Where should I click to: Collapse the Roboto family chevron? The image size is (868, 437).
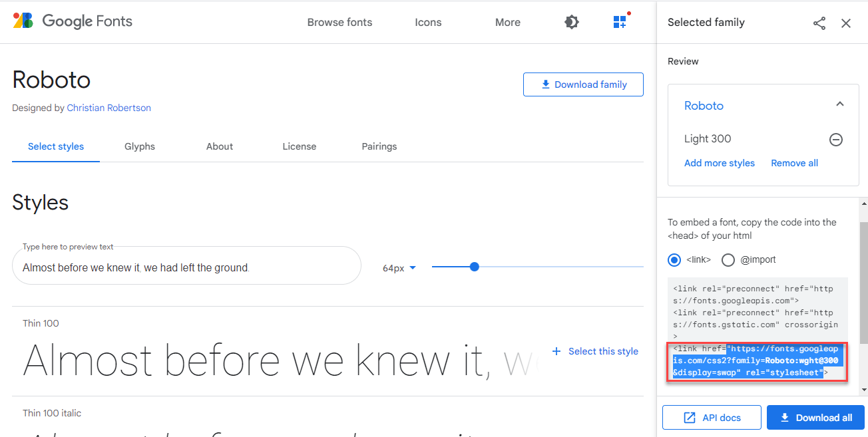(x=840, y=104)
